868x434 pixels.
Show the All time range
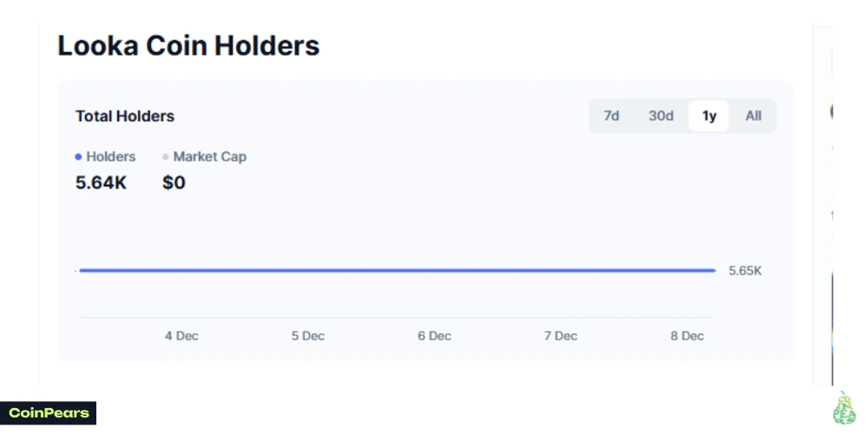(x=753, y=115)
